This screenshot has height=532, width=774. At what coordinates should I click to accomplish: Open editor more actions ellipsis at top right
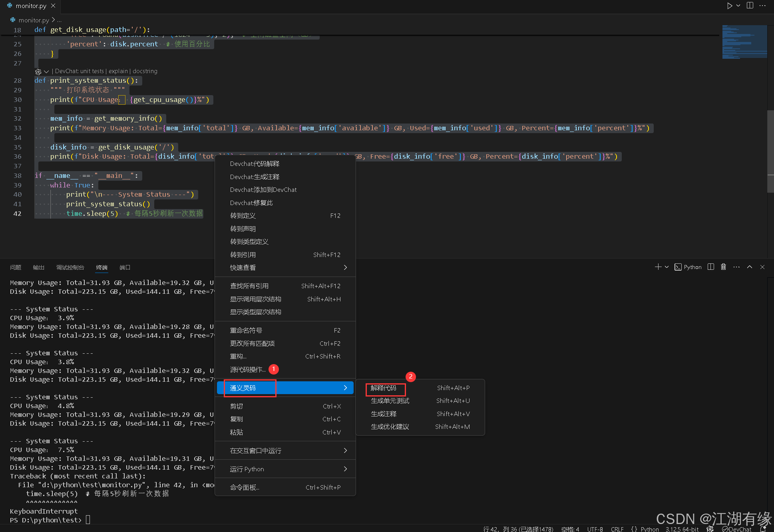762,6
